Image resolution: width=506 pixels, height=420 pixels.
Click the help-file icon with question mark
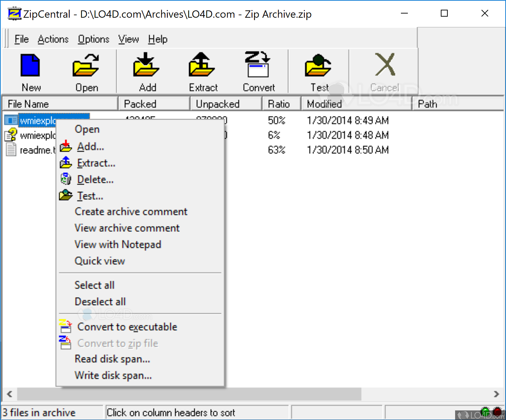click(11, 134)
